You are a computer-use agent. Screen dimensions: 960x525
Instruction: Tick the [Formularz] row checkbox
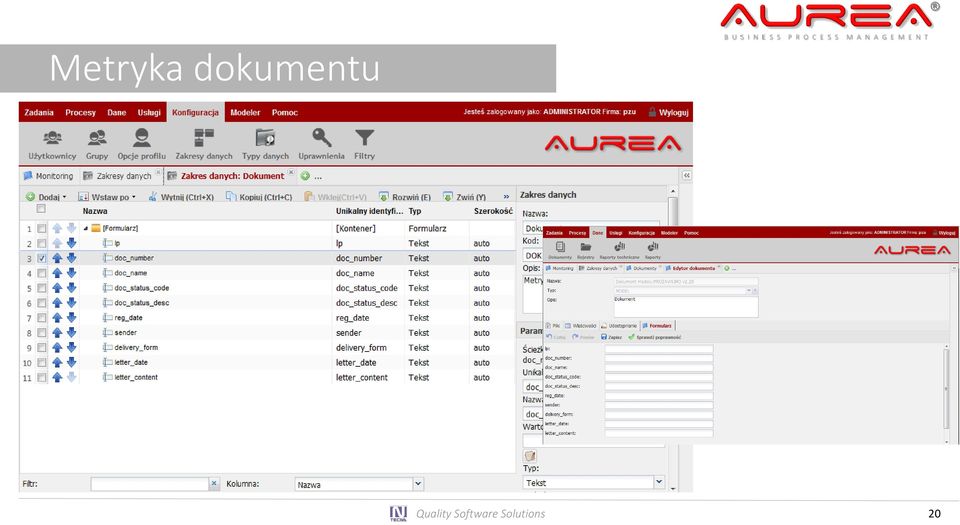tap(41, 228)
